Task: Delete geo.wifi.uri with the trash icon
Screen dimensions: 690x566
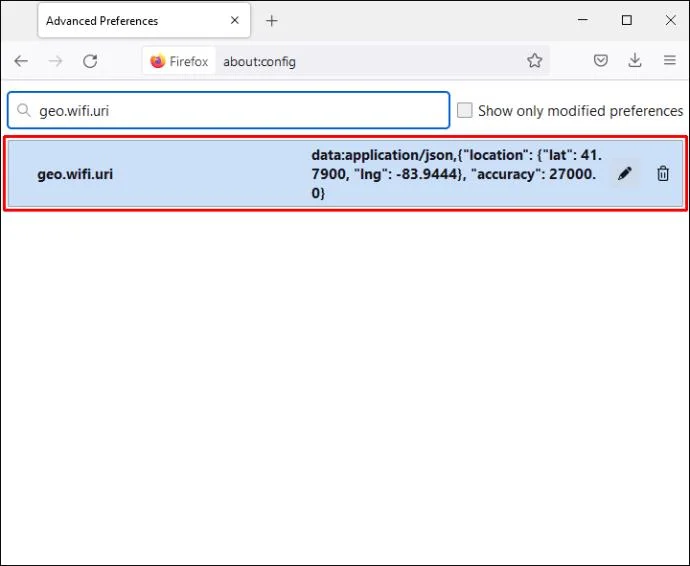Action: pyautogui.click(x=663, y=174)
